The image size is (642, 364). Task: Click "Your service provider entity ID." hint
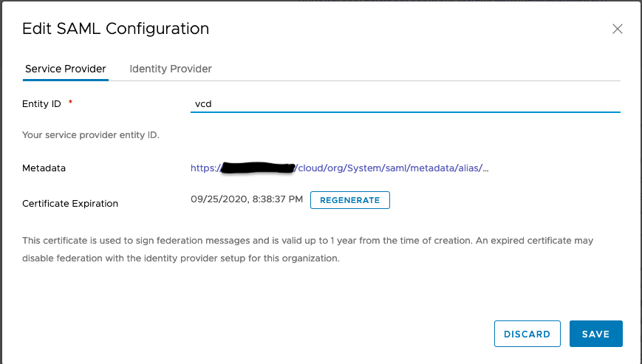coord(91,135)
